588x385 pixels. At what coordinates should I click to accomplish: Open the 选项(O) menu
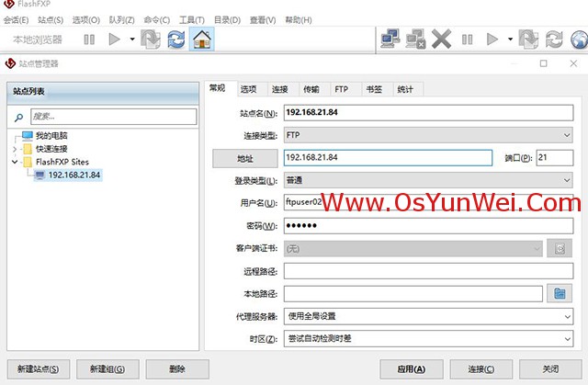(x=85, y=20)
